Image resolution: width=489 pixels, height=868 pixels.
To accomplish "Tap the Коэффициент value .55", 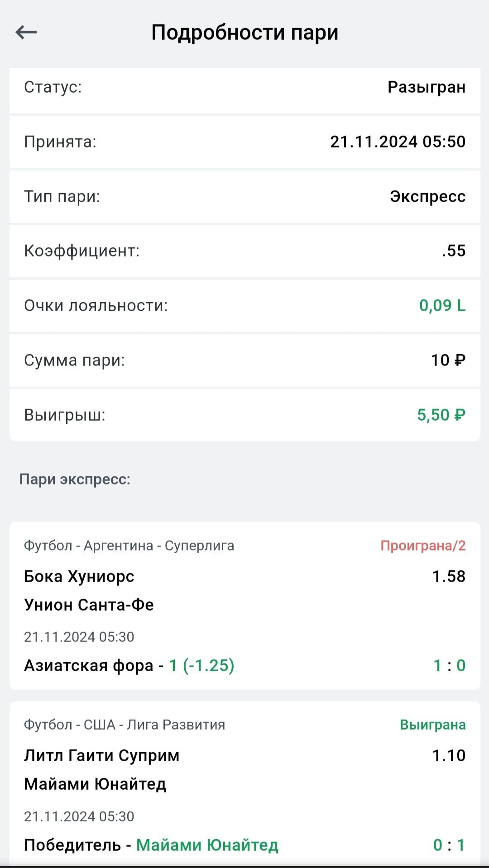I will (x=454, y=251).
